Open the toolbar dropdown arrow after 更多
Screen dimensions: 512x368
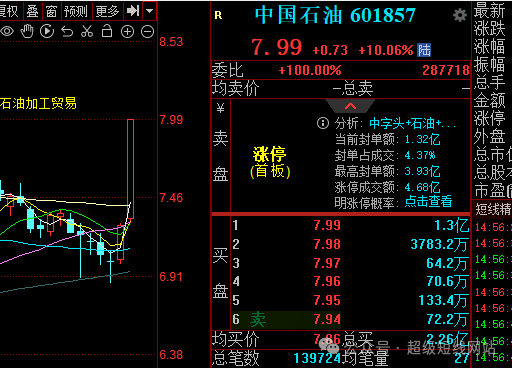(150, 11)
